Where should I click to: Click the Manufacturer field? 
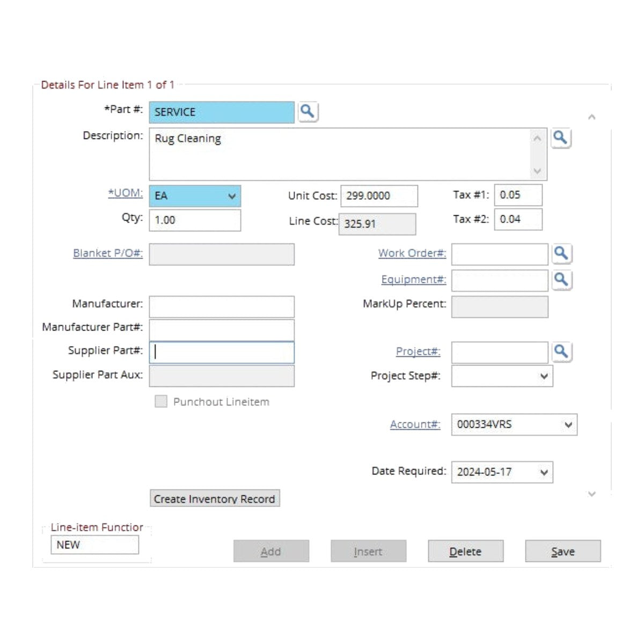pyautogui.click(x=222, y=307)
